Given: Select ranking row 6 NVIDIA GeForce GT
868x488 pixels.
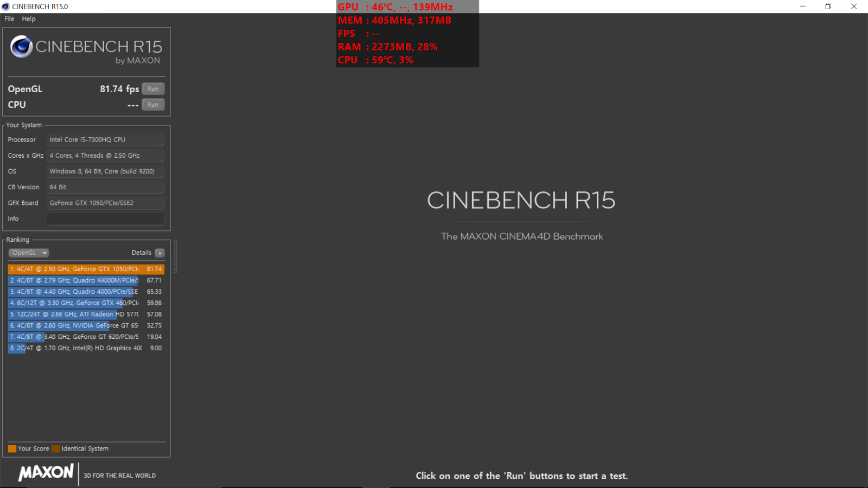Looking at the screenshot, I should coord(86,326).
